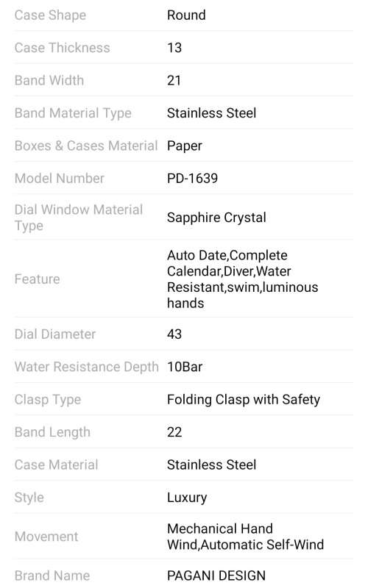Click the Paper boxes material value
This screenshot has width=368, height=588.
pos(185,146)
